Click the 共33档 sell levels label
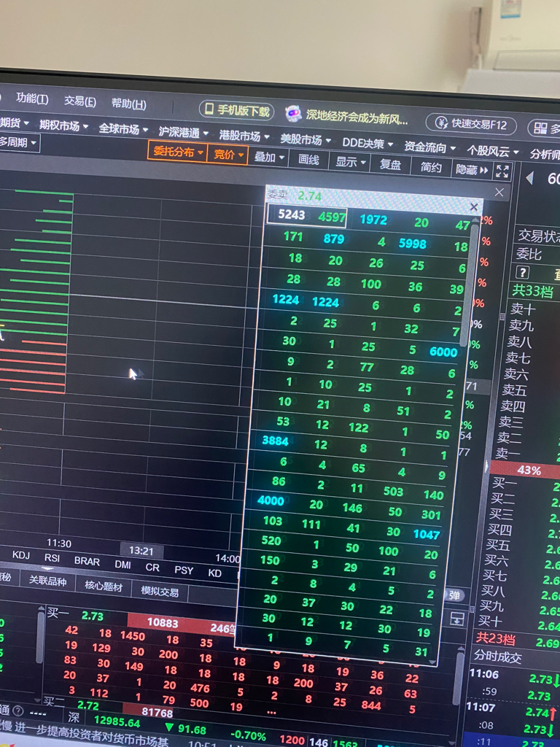The image size is (560, 747). (x=532, y=290)
